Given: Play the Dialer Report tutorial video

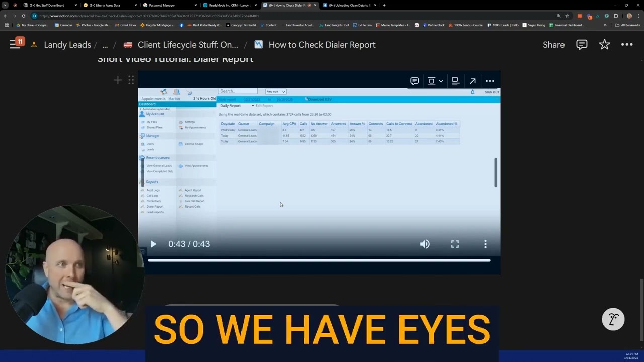Looking at the screenshot, I should pos(153,244).
